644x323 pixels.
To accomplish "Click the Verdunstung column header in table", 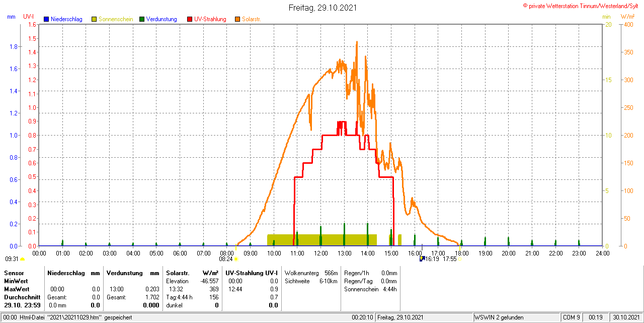I will pyautogui.click(x=124, y=273).
